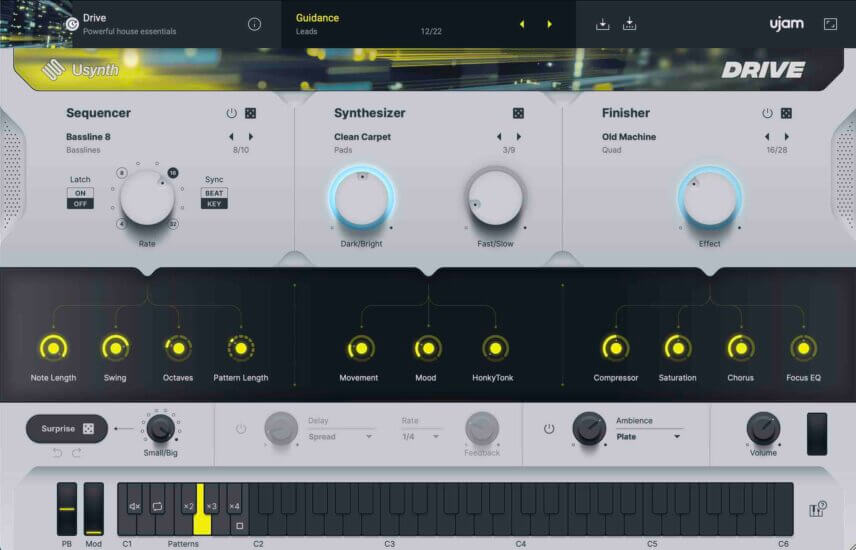The image size is (856, 550).
Task: Select previous Synthesizer preset arrow
Action: pos(499,137)
